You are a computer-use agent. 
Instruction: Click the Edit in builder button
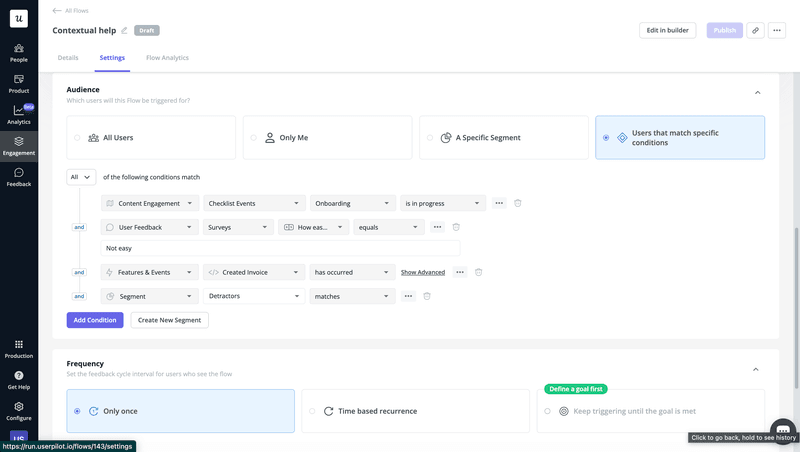point(667,31)
